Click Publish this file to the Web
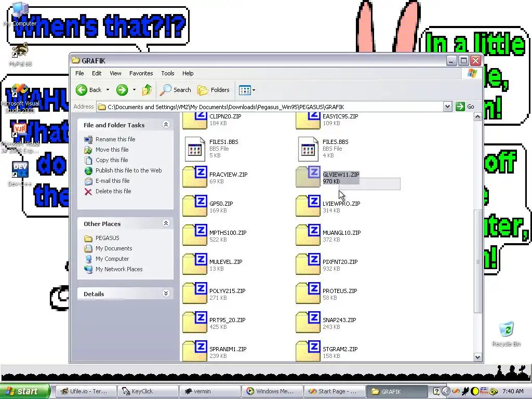The image size is (532, 399). [x=129, y=170]
